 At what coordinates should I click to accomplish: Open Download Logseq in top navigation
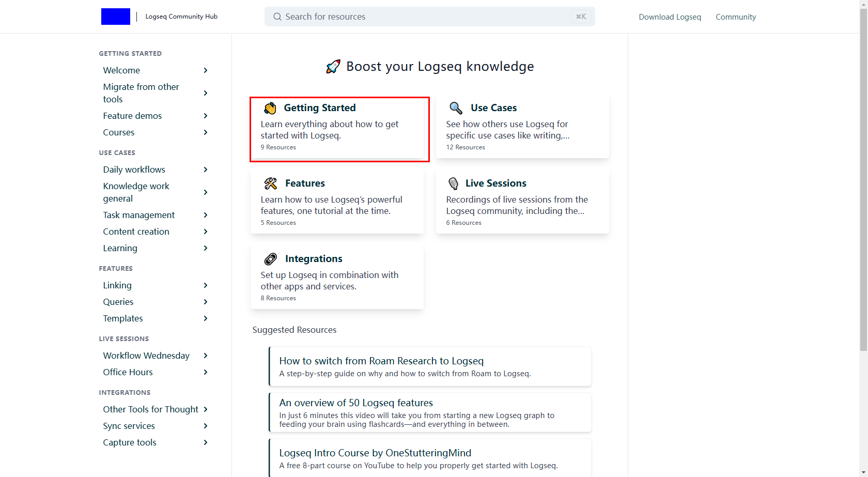670,17
